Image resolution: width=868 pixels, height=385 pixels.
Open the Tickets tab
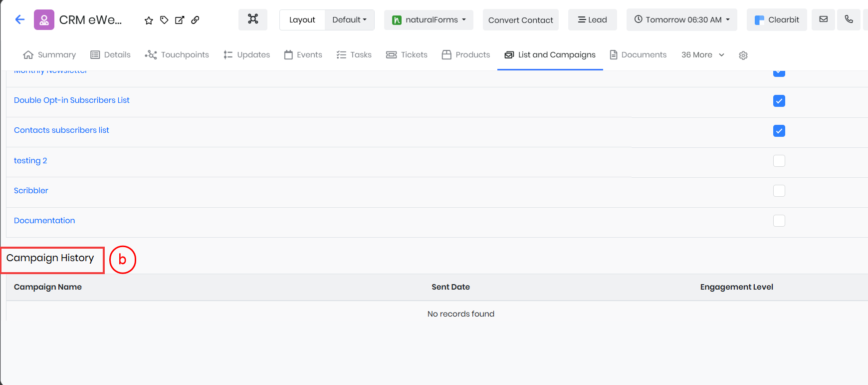(407, 55)
